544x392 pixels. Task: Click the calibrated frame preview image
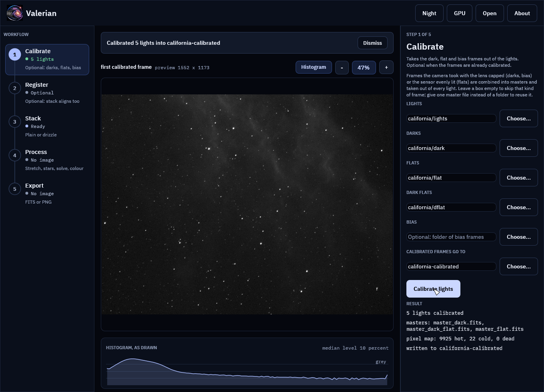[x=247, y=204]
